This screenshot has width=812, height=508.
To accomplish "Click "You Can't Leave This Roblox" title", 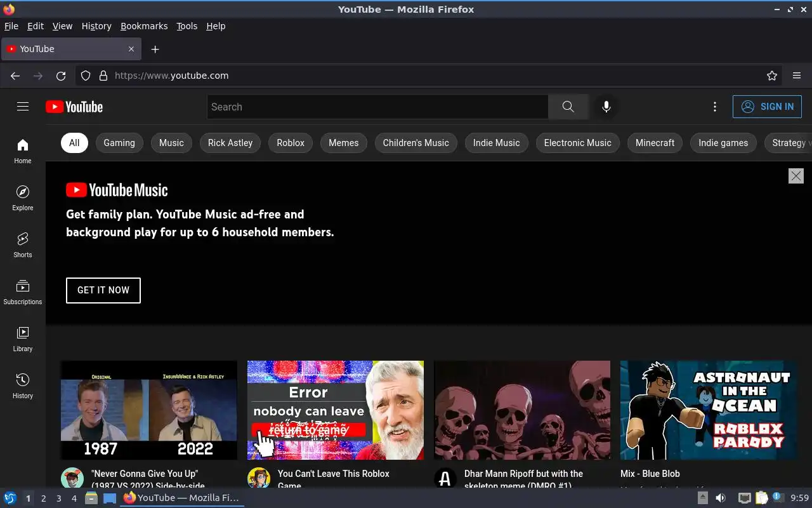I will coord(334,479).
